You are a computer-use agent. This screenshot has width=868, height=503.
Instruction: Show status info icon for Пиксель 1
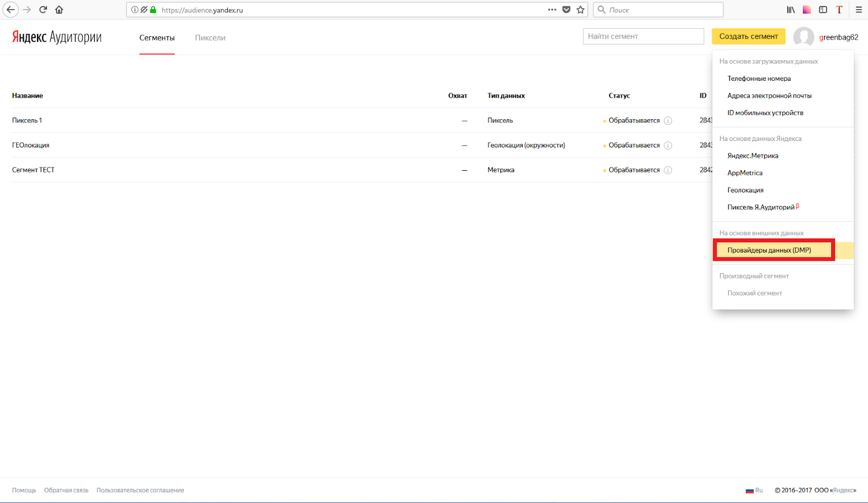point(668,121)
